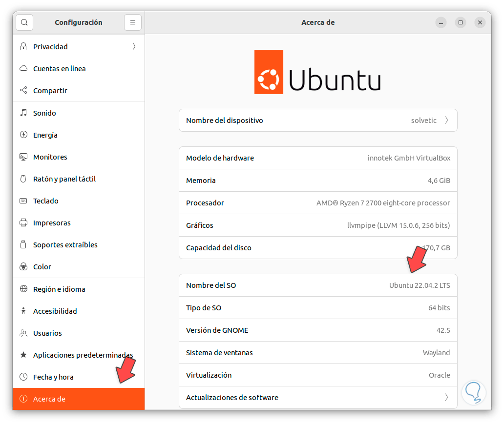This screenshot has width=504, height=424.
Task: Click the Nombre del dispositivo row label
Action: click(224, 121)
